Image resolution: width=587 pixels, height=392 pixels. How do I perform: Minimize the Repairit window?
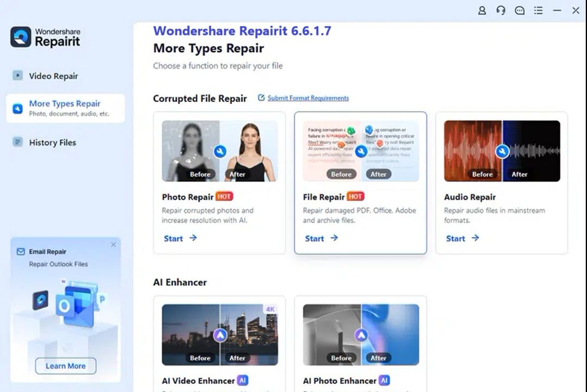[557, 10]
